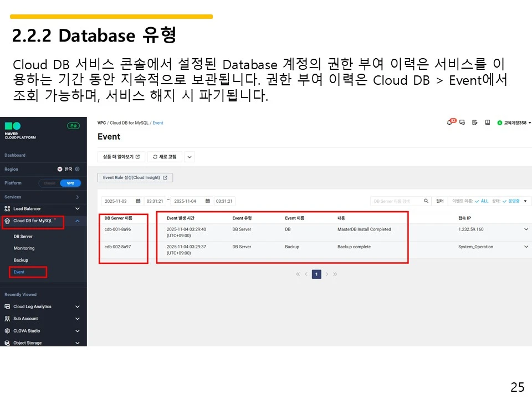This screenshot has width=532, height=399.
Task: Open DB Server submenu item
Action: [x=23, y=237]
